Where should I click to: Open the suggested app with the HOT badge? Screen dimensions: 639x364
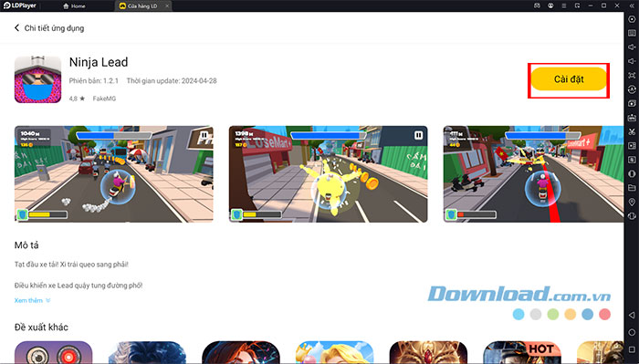pyautogui.click(x=522, y=352)
